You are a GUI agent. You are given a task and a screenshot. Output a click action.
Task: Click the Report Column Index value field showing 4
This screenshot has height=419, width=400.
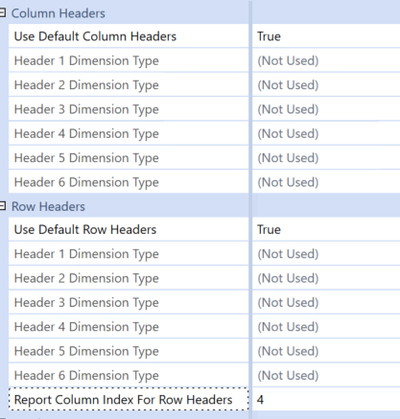pyautogui.click(x=326, y=399)
